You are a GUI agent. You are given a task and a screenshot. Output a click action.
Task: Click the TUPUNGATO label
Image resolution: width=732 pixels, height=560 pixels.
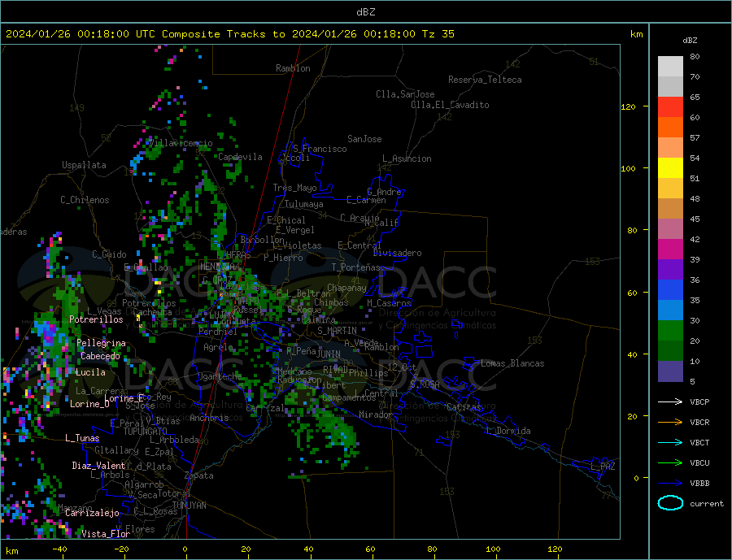[x=146, y=432]
